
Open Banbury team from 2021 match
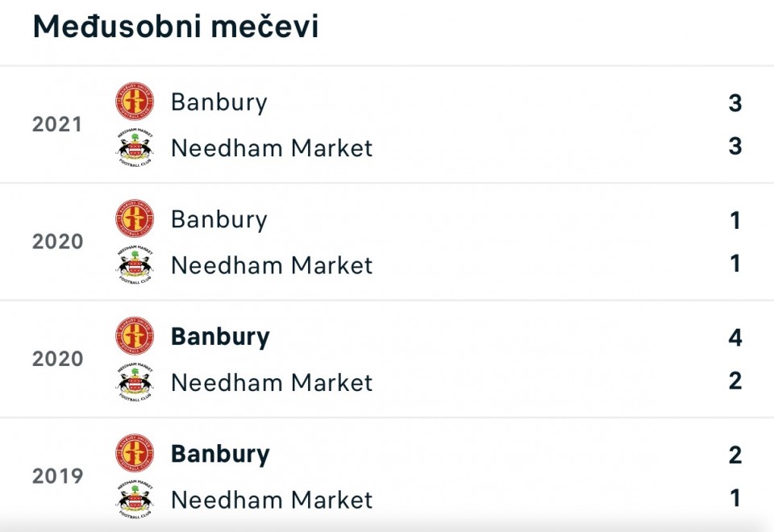tap(218, 102)
